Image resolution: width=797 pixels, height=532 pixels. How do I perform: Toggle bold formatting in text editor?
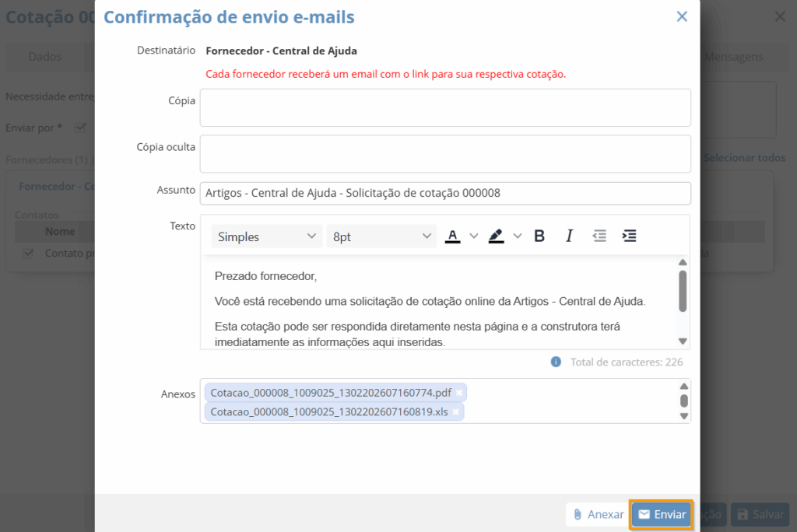(x=539, y=236)
